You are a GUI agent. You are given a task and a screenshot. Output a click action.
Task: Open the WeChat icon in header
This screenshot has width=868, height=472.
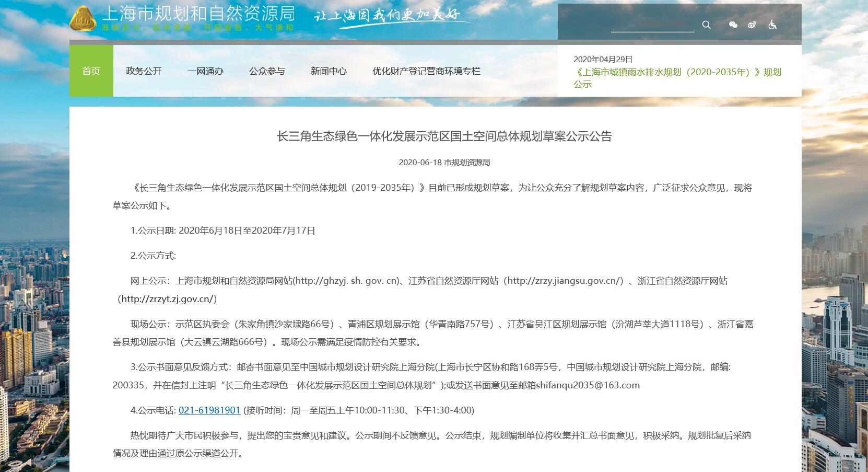click(733, 25)
